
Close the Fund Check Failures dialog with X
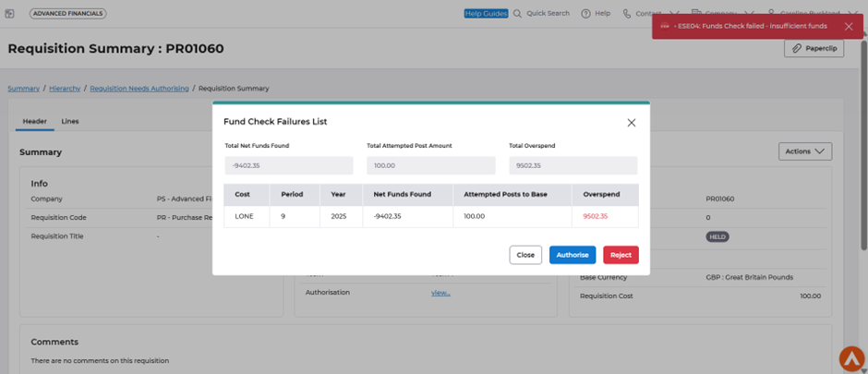[632, 123]
